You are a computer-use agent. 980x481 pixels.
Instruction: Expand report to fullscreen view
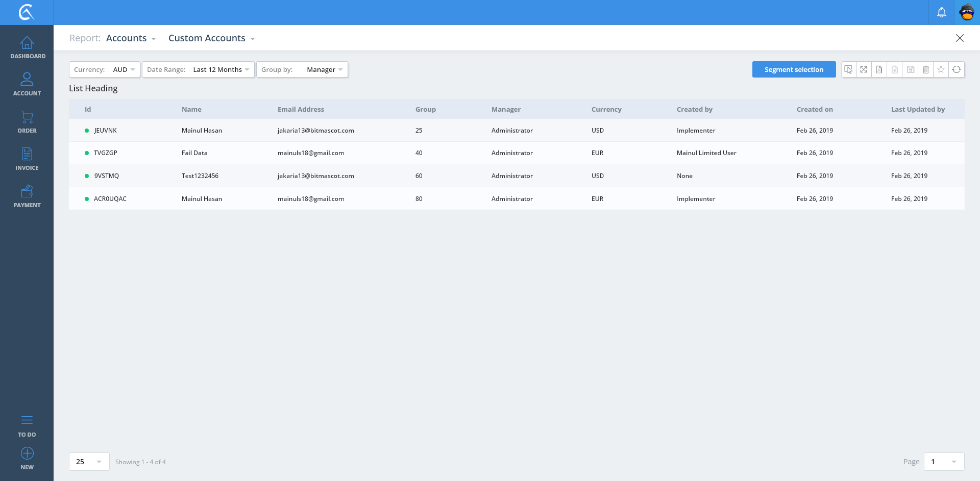tap(864, 69)
